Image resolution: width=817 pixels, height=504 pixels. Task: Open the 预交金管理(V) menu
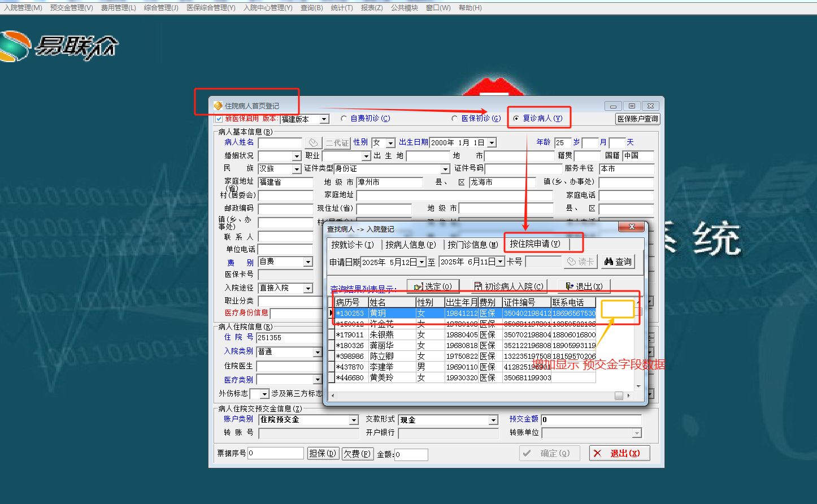pyautogui.click(x=71, y=8)
